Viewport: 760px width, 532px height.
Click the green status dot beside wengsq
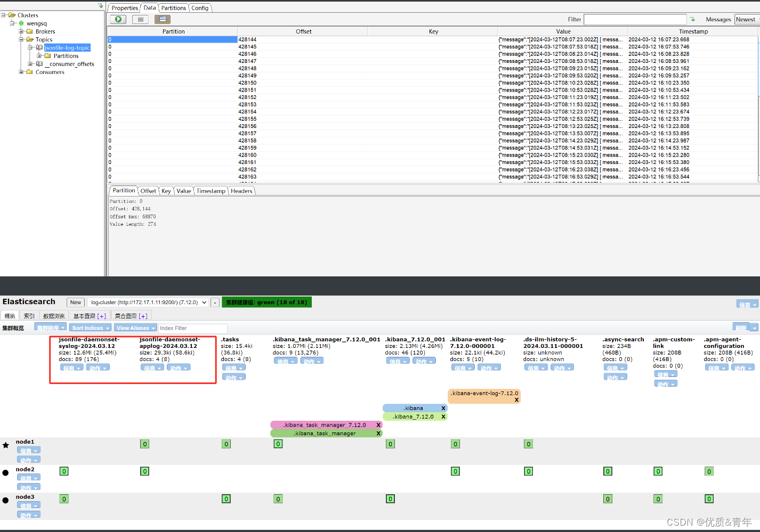(x=21, y=23)
